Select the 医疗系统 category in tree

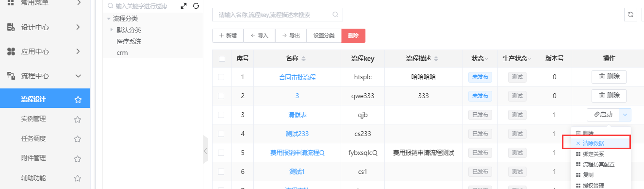point(129,41)
